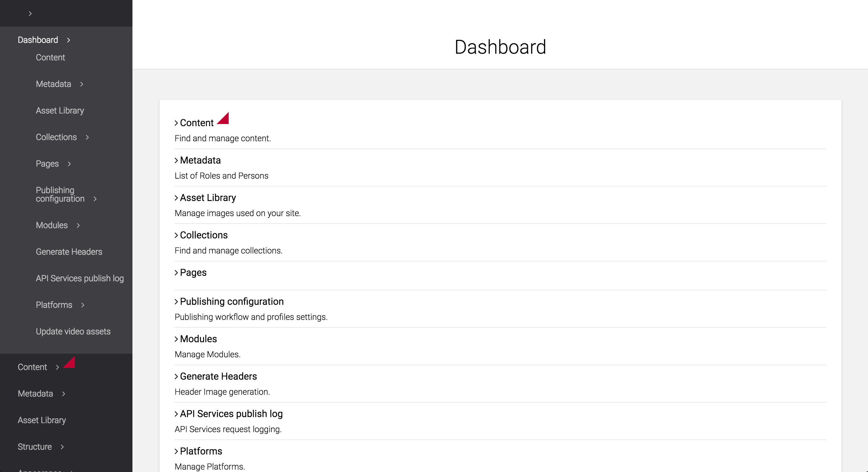
Task: Open API Services publish log sidebar item
Action: (80, 279)
